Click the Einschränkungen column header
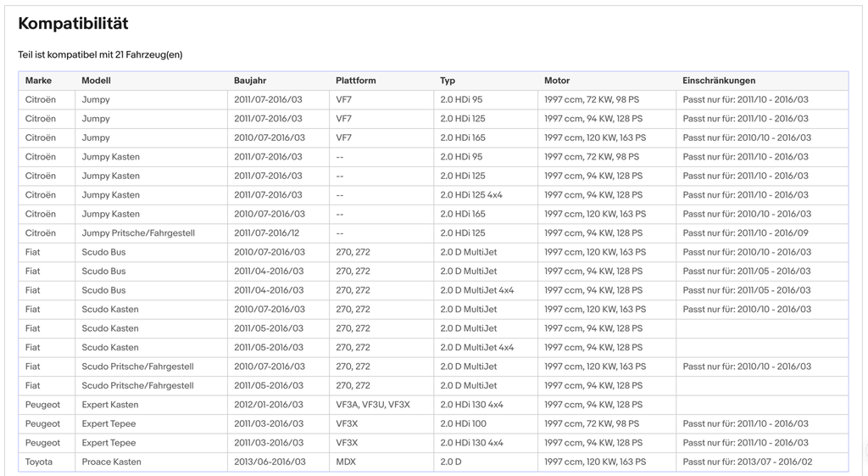This screenshot has width=868, height=476. (x=719, y=81)
